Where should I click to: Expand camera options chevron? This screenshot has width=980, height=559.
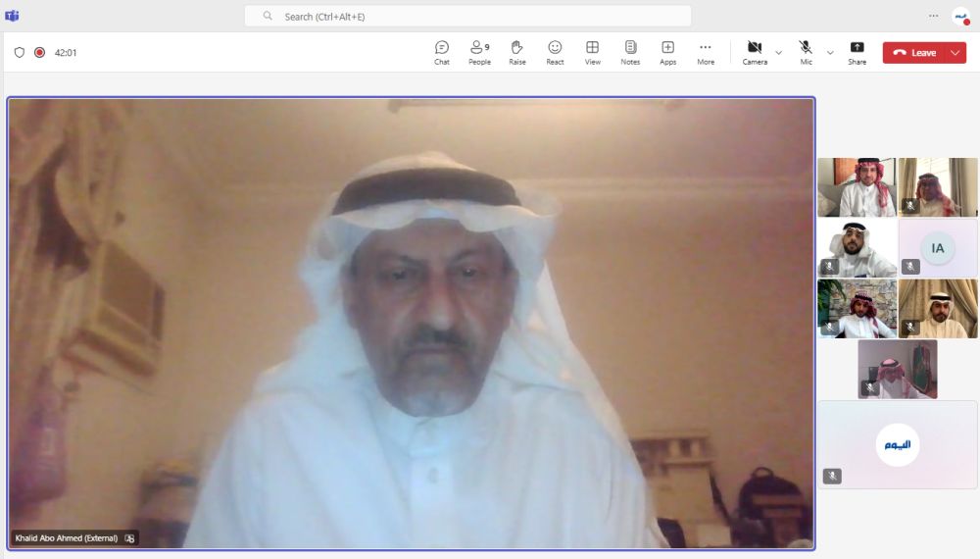(x=779, y=53)
